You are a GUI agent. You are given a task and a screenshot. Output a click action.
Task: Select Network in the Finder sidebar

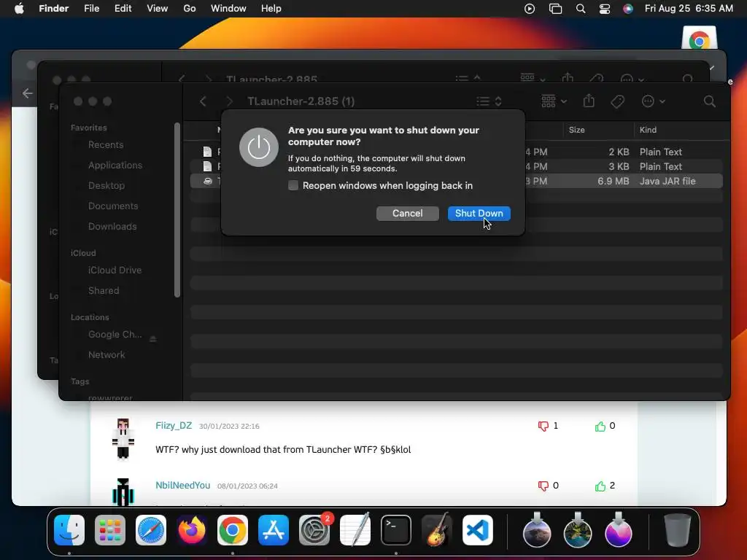(x=107, y=355)
